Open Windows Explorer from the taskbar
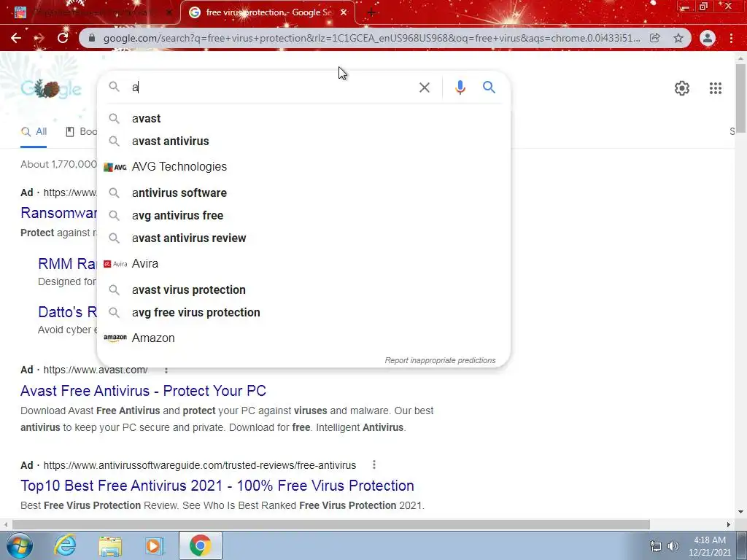747x560 pixels. 110,545
